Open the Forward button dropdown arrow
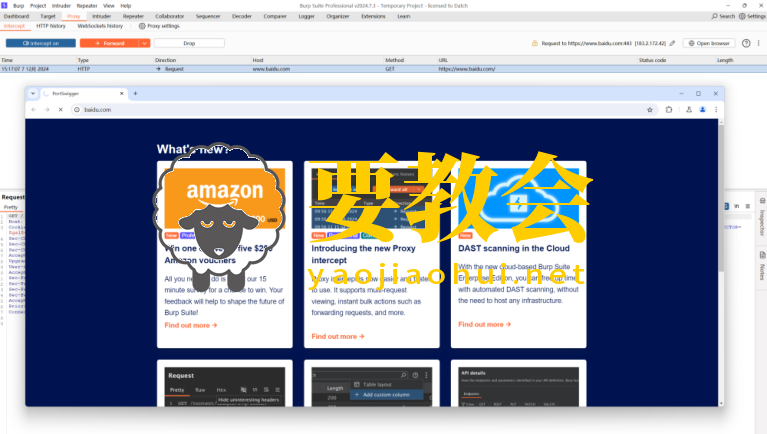The height and width of the screenshot is (434, 767). click(144, 43)
